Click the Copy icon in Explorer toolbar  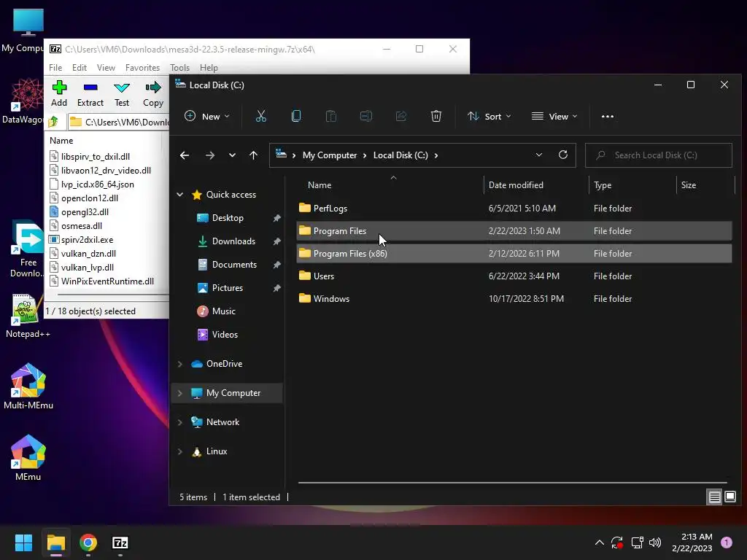click(x=296, y=116)
